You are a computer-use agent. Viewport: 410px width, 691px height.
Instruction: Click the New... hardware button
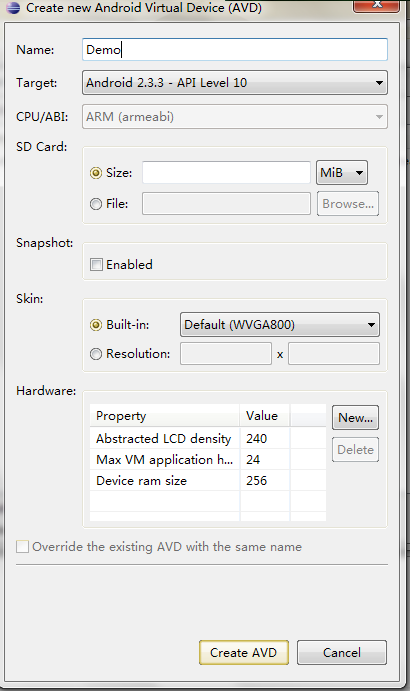pyautogui.click(x=355, y=418)
